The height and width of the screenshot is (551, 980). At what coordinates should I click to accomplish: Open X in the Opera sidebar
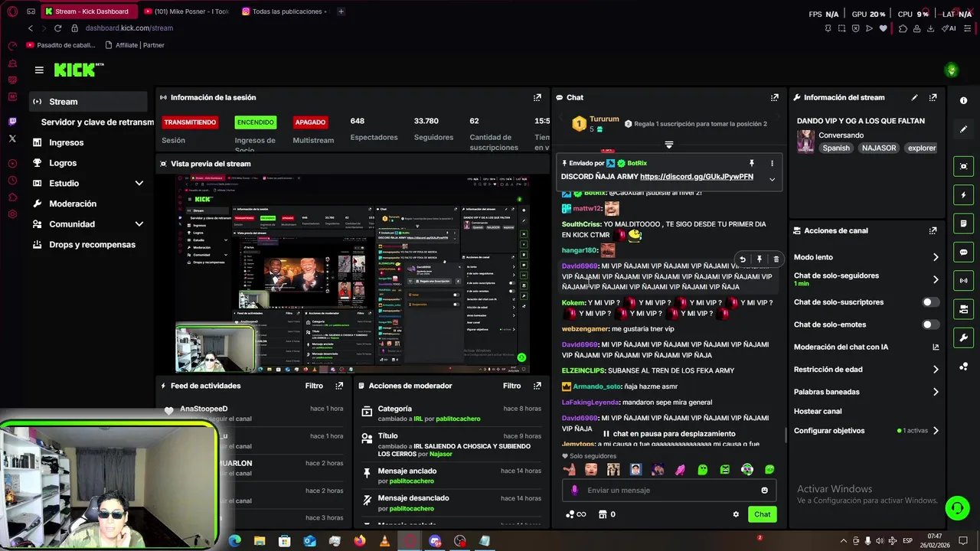pos(12,139)
